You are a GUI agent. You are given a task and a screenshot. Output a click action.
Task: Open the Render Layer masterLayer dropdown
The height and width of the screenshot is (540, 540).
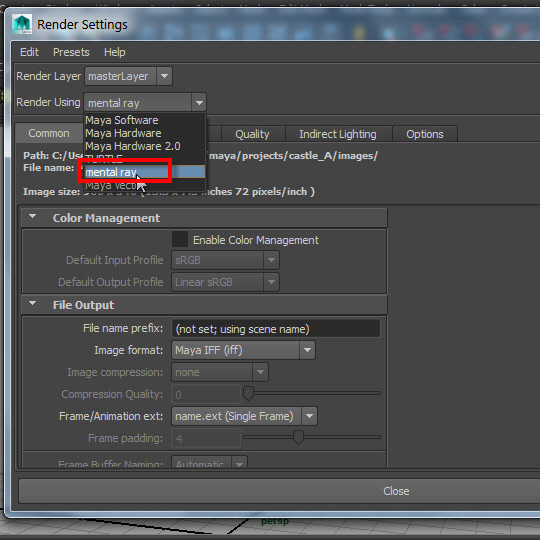tap(128, 76)
